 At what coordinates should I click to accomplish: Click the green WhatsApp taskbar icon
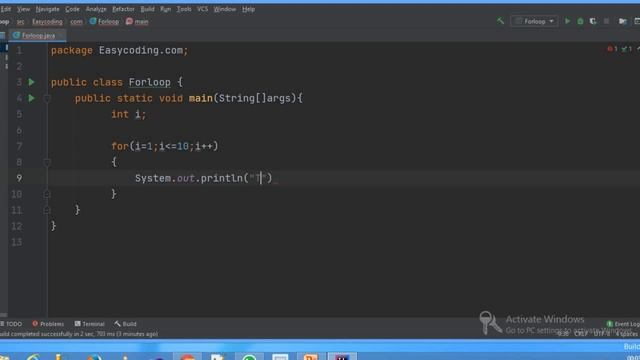pos(249,358)
